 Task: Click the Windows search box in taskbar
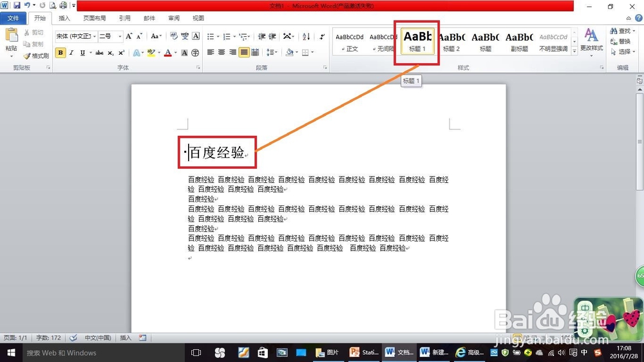point(102,352)
